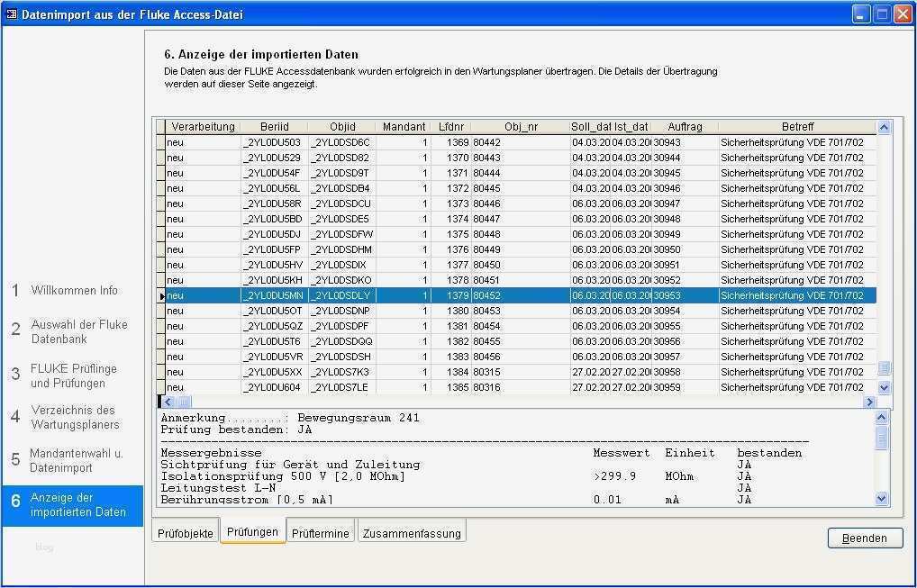This screenshot has width=917, height=588.
Task: Click the Objid column header
Action: (x=342, y=127)
